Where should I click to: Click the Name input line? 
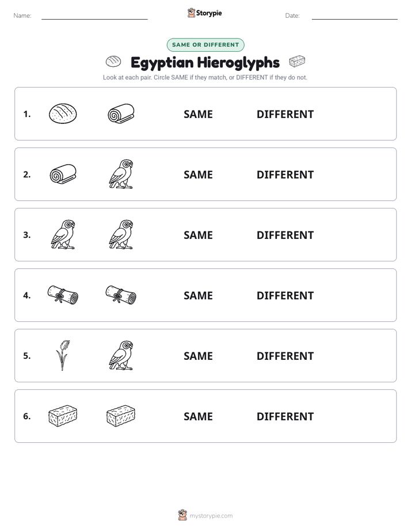click(x=94, y=16)
